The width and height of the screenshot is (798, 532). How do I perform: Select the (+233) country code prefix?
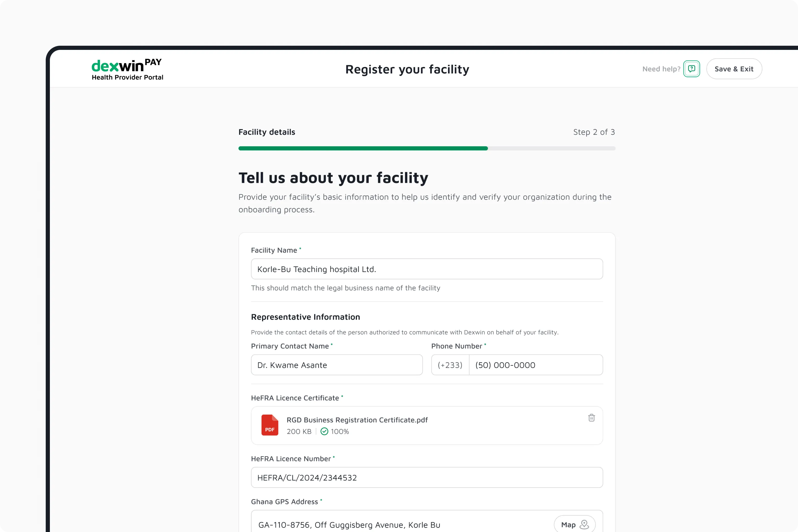tap(450, 365)
